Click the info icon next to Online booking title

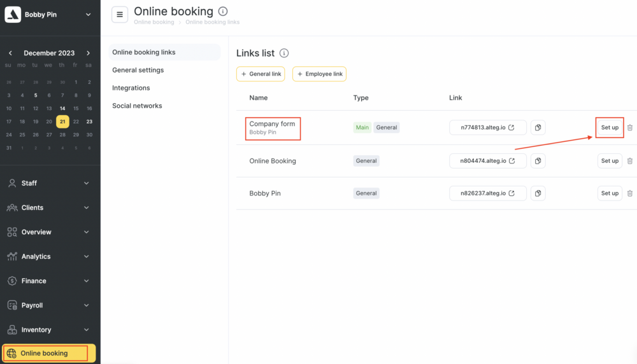coord(222,11)
